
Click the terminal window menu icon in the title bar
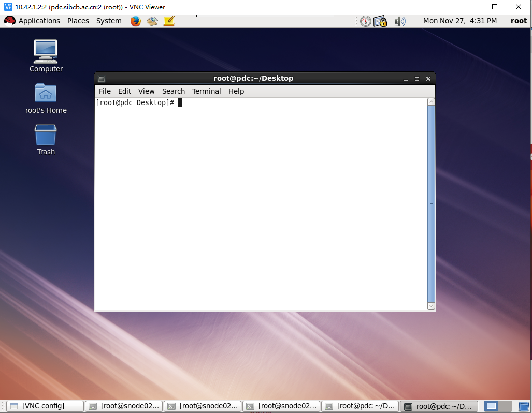pyautogui.click(x=102, y=79)
